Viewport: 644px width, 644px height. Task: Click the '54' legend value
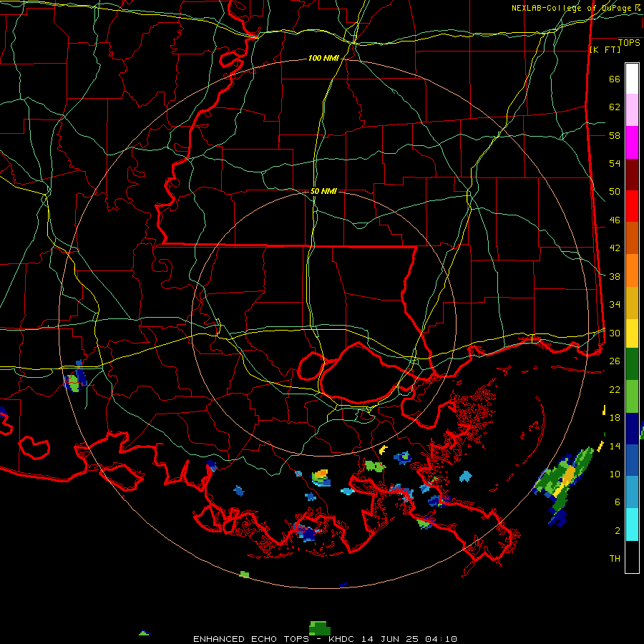(x=615, y=163)
